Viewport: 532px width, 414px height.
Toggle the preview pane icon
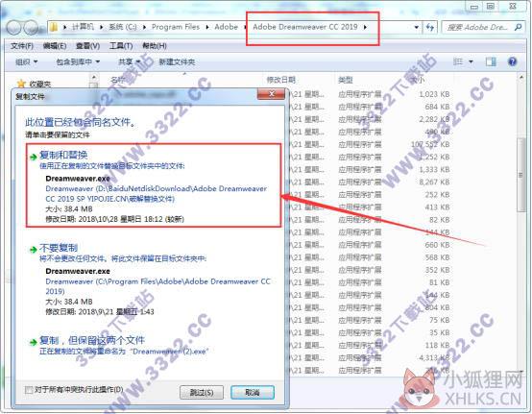[x=491, y=61]
